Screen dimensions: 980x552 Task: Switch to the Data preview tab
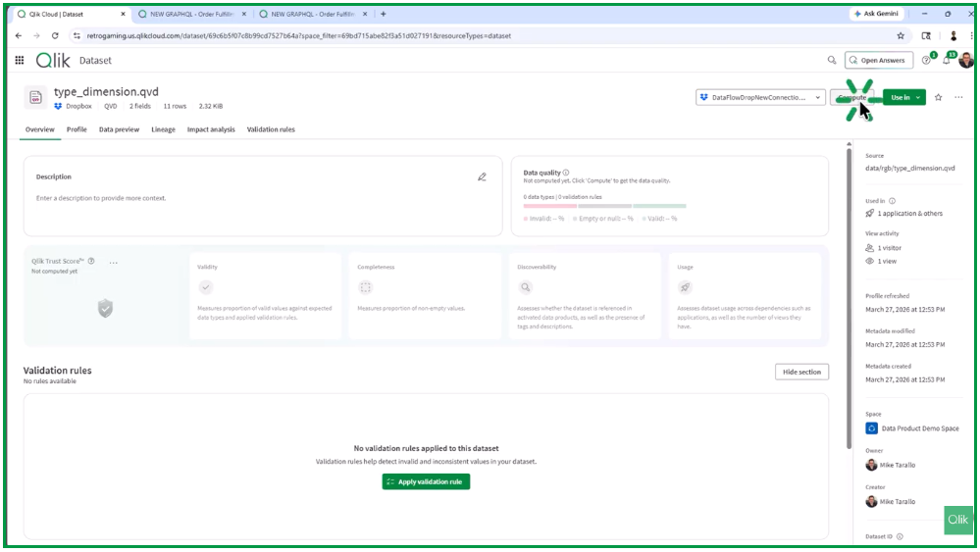pyautogui.click(x=119, y=129)
